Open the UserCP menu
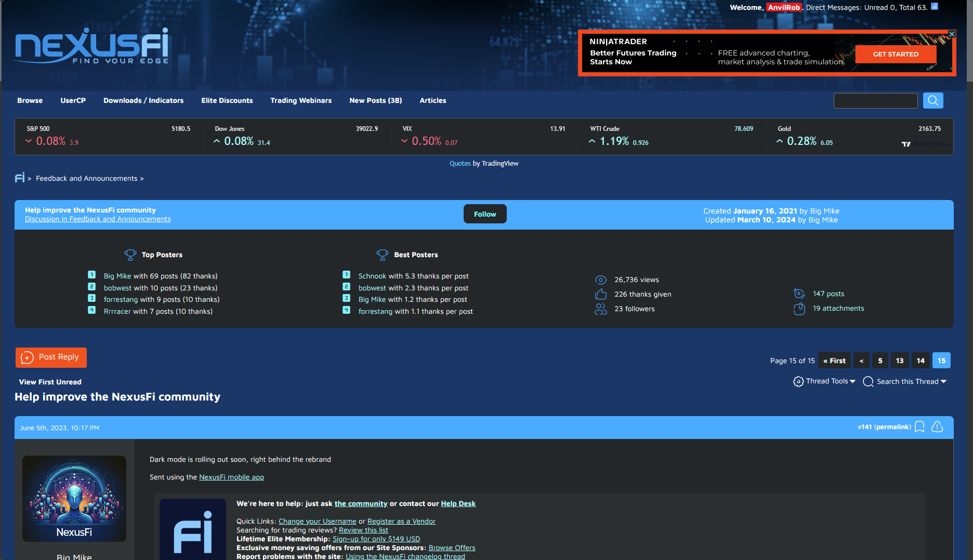 click(73, 101)
